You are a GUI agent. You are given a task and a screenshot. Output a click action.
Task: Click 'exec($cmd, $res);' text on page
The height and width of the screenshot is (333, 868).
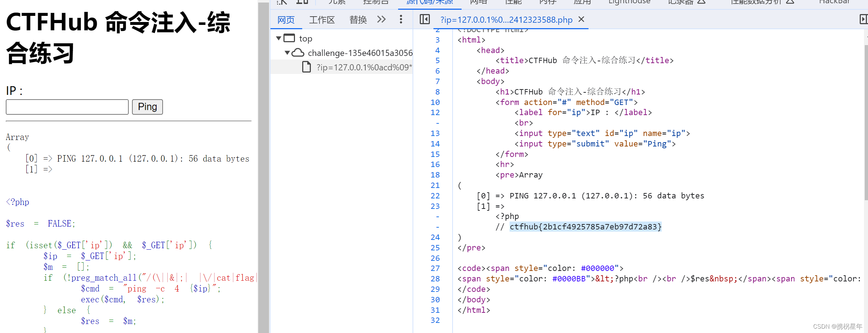pyautogui.click(x=123, y=299)
